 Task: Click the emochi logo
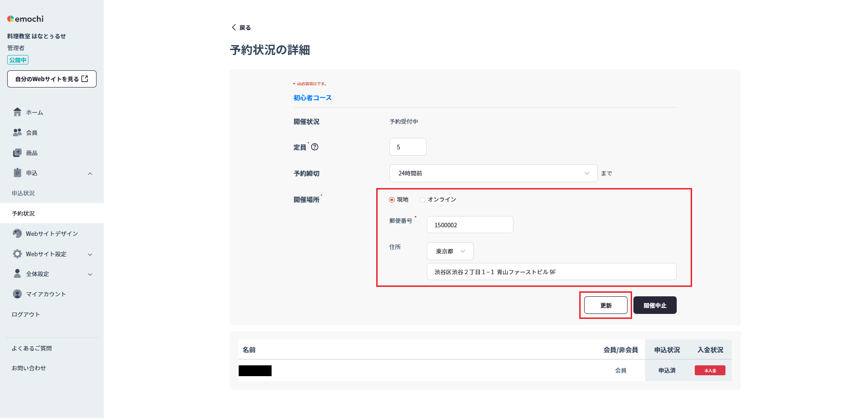click(25, 19)
